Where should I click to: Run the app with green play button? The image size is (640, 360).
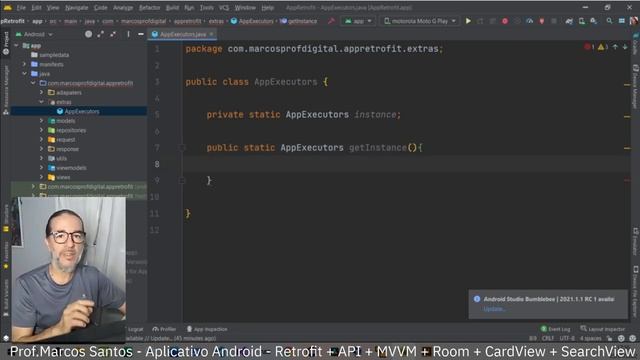(468, 21)
